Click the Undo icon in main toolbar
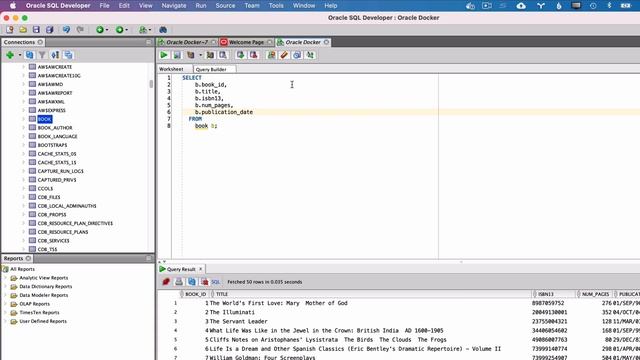640x360 pixels. point(67,30)
